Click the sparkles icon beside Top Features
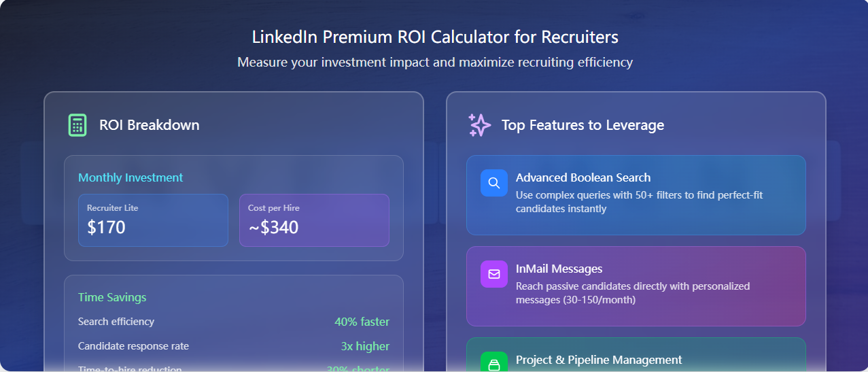This screenshot has width=868, height=372. (479, 125)
